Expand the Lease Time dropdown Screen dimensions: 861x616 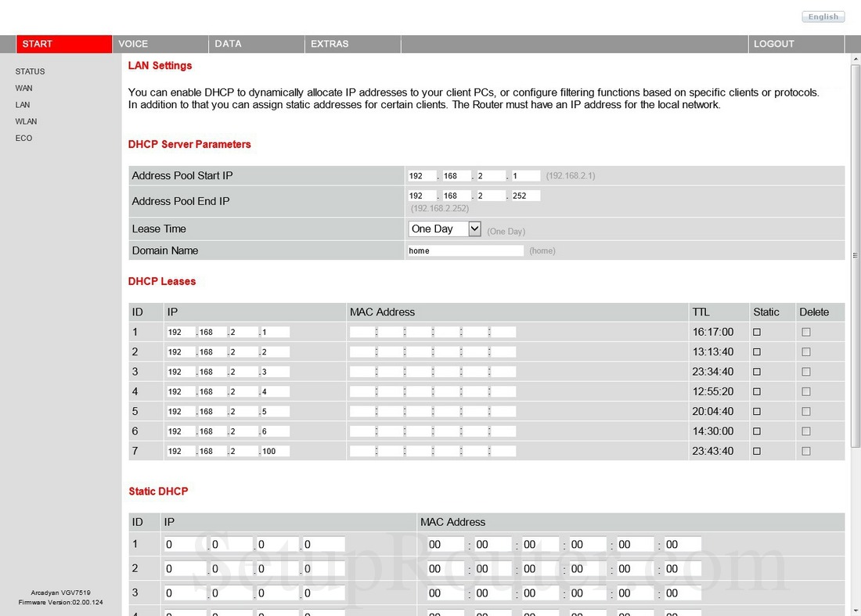pos(445,229)
